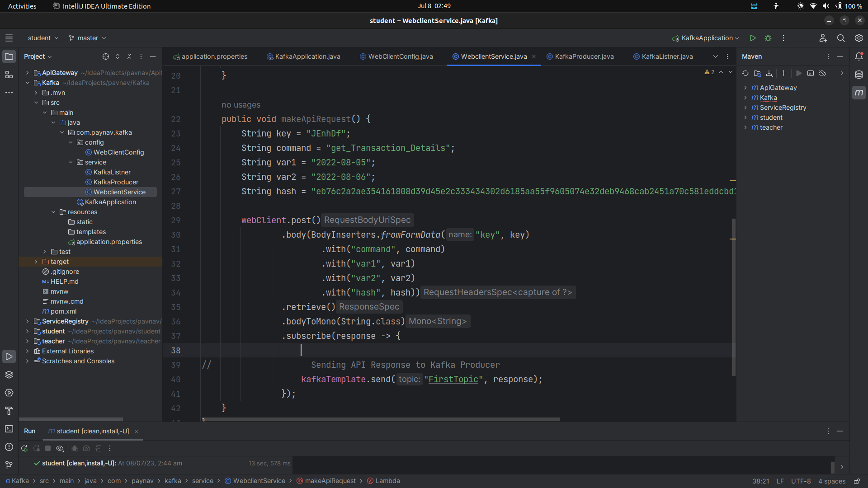Run the application with the green play button
This screenshot has height=488, width=868.
753,38
